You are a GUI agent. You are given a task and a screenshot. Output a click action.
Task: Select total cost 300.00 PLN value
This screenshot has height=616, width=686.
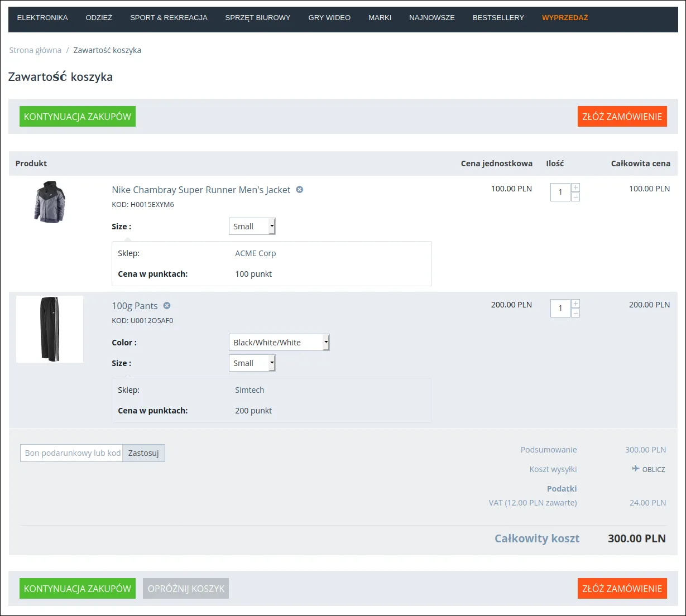point(637,538)
